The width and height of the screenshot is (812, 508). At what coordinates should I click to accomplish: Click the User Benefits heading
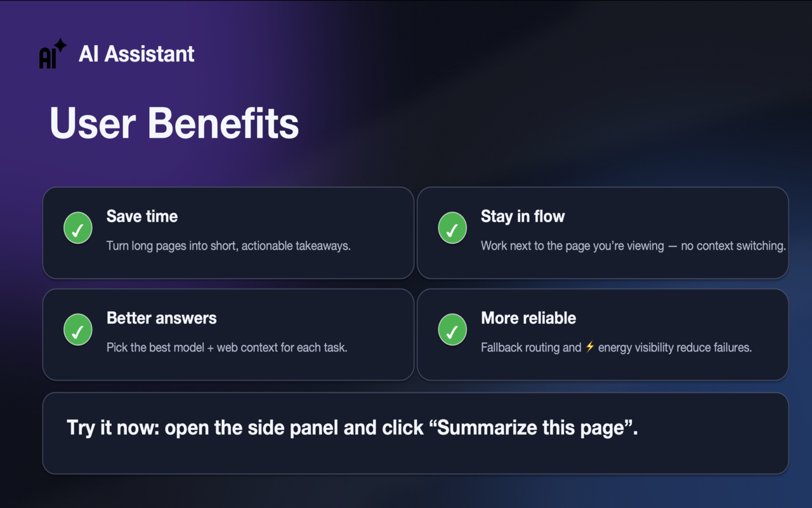pos(174,123)
